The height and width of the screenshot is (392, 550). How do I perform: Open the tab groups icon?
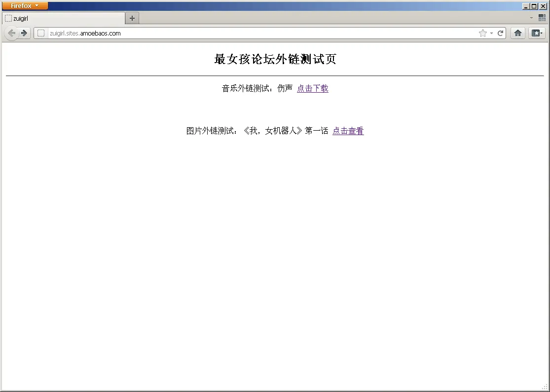click(542, 18)
